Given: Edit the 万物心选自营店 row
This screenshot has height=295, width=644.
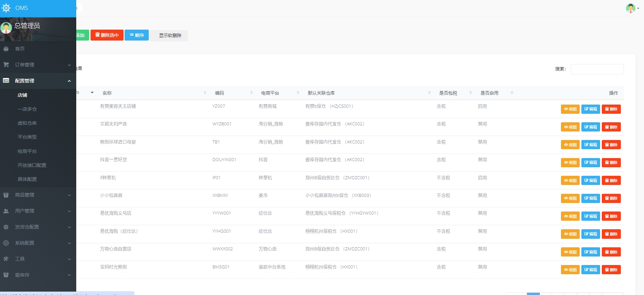Looking at the screenshot, I should coord(591,252).
